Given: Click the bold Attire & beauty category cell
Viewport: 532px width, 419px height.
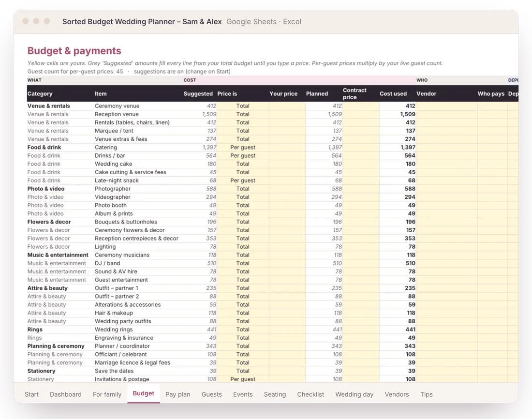Looking at the screenshot, I should pyautogui.click(x=47, y=288).
